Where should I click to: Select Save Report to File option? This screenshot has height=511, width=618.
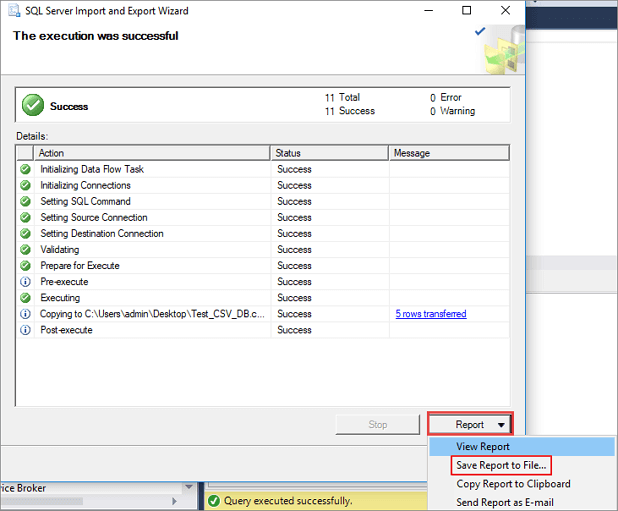coord(502,465)
